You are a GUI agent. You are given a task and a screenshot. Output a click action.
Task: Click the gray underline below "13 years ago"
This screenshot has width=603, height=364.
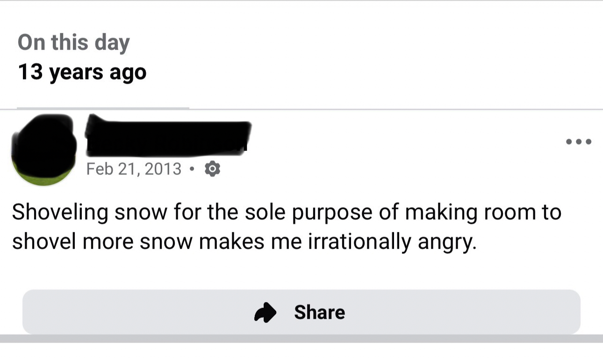[x=103, y=108]
